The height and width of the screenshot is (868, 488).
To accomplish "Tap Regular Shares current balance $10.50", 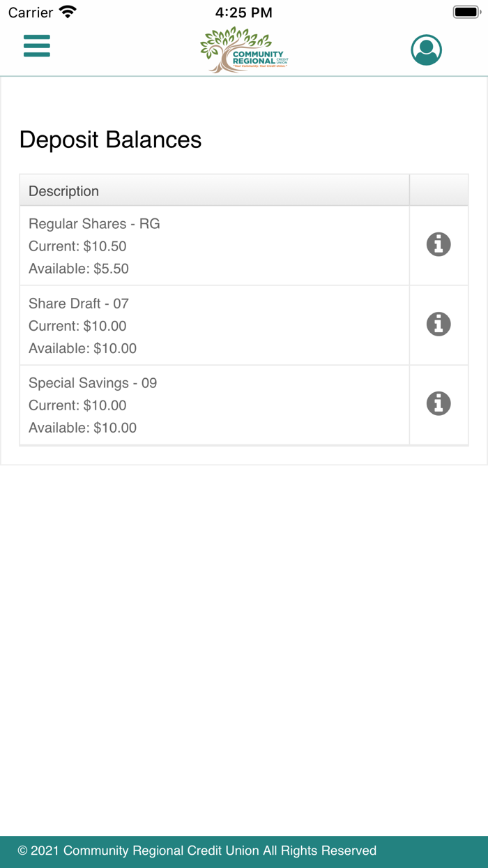I will pos(77,246).
